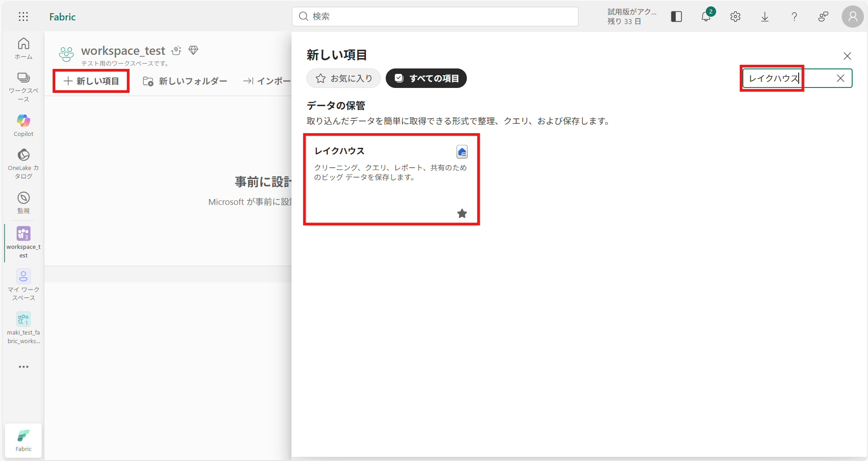This screenshot has height=461, width=868.
Task: Click the 新しい項目 button
Action: point(91,81)
